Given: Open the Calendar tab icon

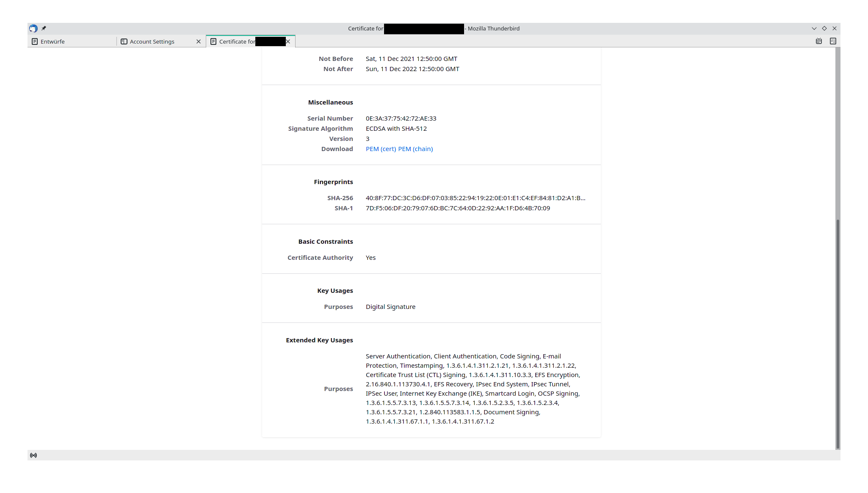Looking at the screenshot, I should (x=819, y=41).
